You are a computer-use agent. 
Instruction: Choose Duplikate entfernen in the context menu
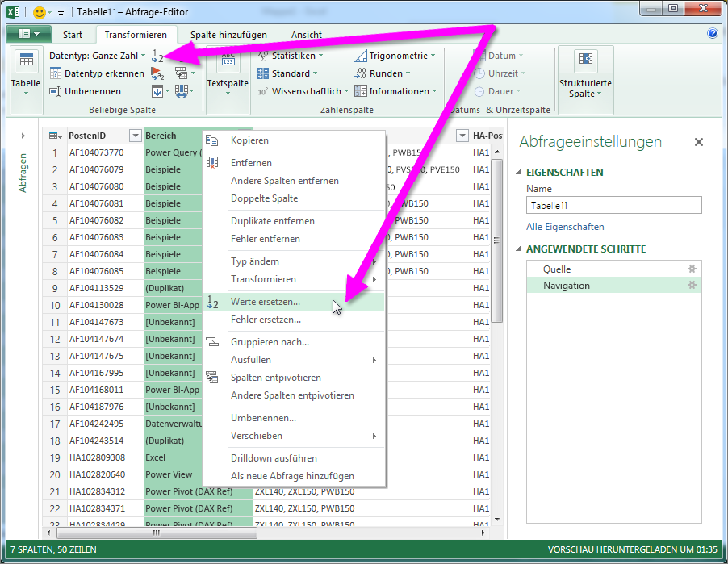click(x=294, y=221)
